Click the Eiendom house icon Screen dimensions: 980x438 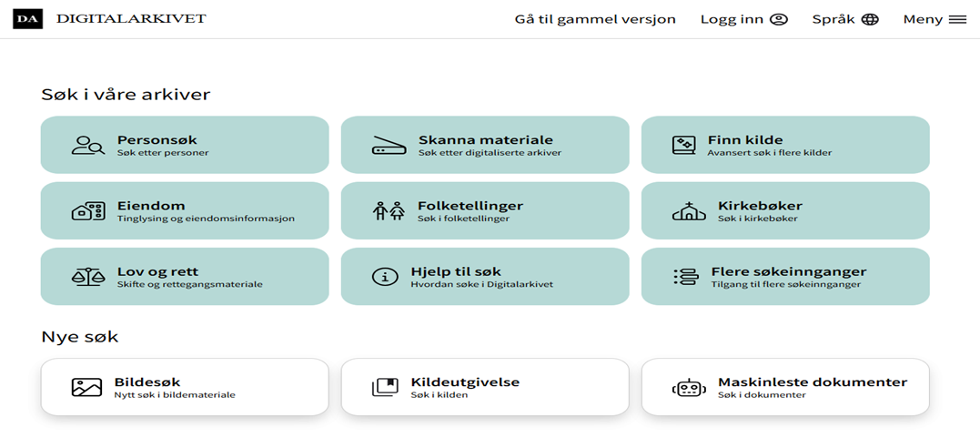tap(87, 211)
